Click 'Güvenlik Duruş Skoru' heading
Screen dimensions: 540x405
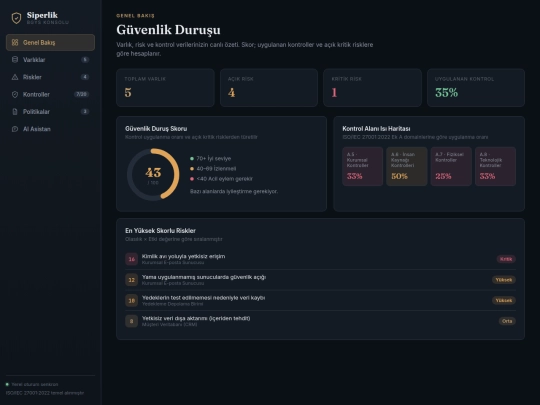[156, 128]
